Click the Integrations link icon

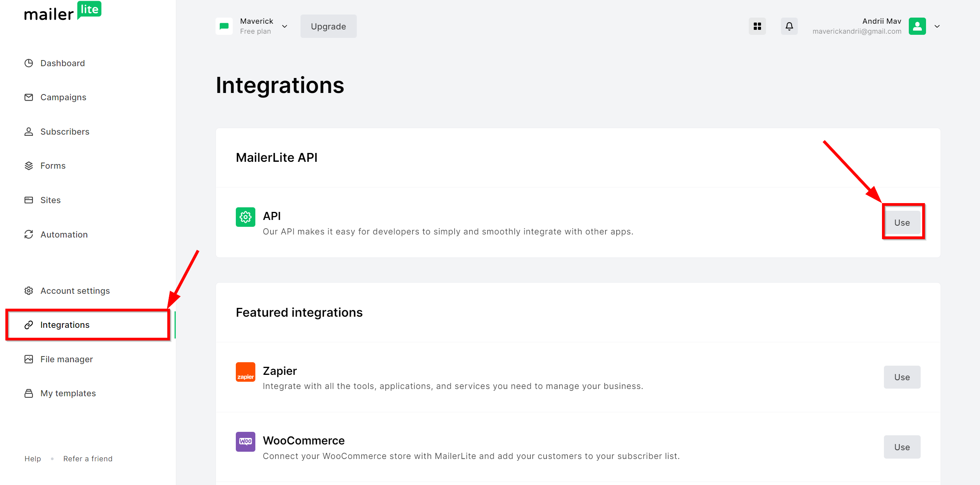[29, 325]
